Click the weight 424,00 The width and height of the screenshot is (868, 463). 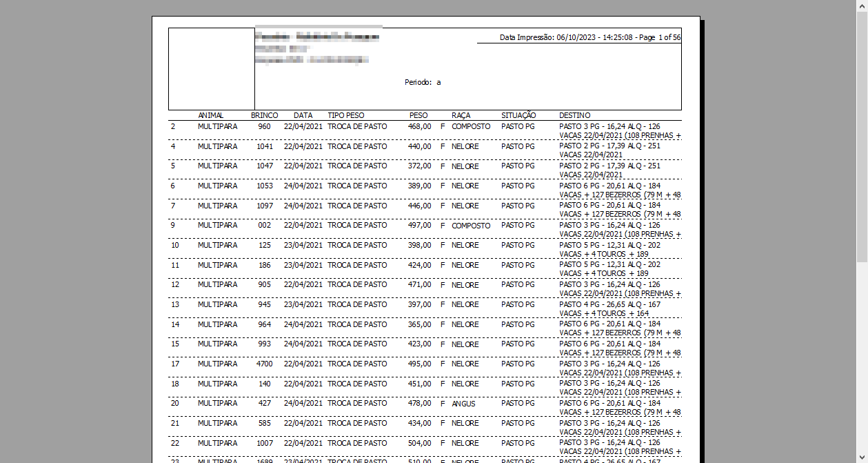pyautogui.click(x=420, y=265)
